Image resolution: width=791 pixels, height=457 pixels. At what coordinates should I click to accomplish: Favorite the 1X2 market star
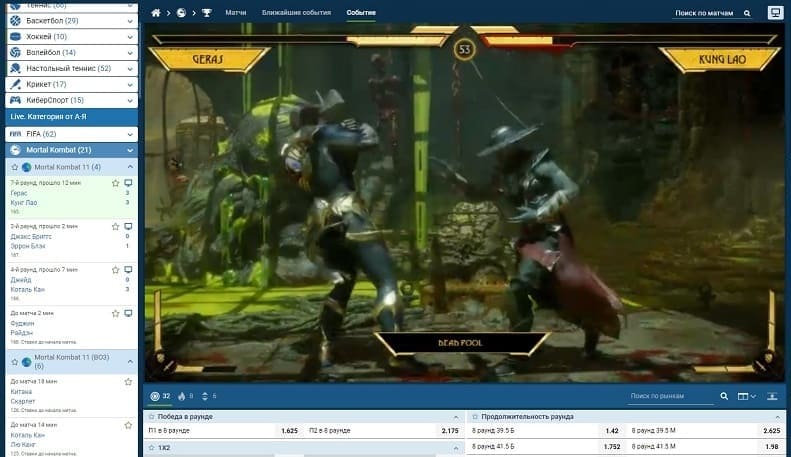coord(151,448)
